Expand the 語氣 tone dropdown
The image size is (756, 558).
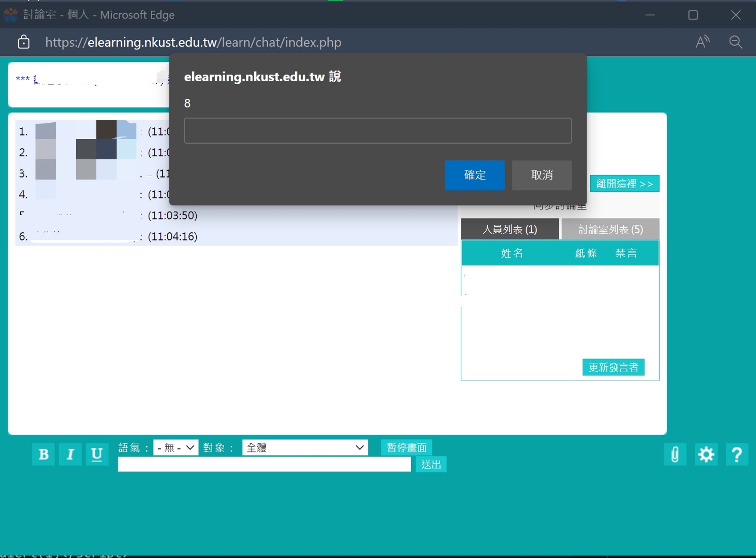pos(176,447)
